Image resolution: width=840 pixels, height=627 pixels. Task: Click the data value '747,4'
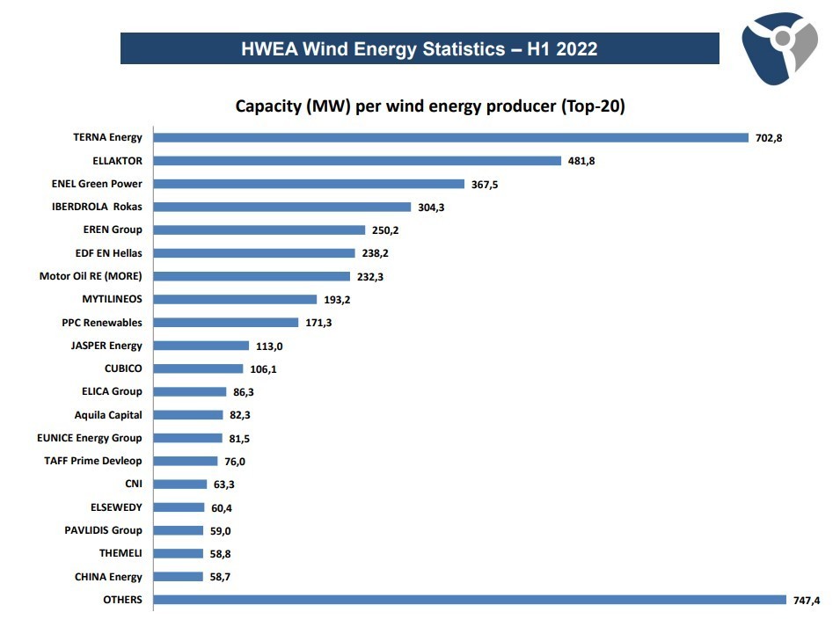click(807, 601)
